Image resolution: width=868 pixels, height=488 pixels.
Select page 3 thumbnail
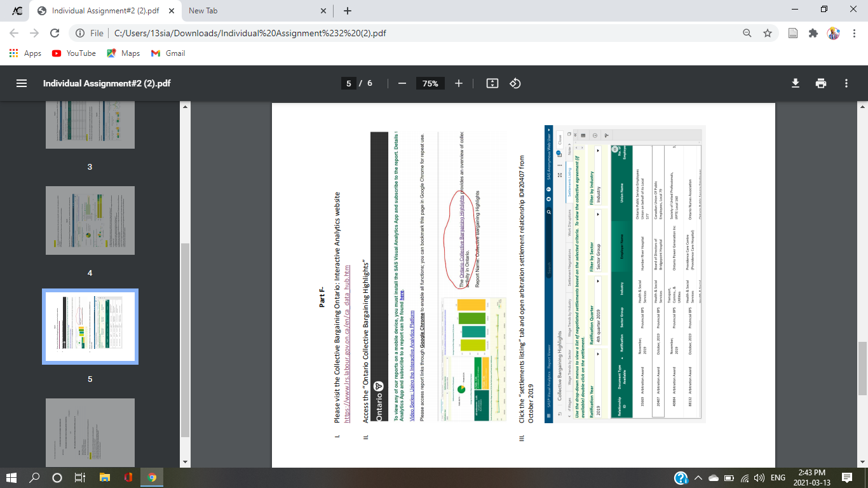(x=90, y=126)
